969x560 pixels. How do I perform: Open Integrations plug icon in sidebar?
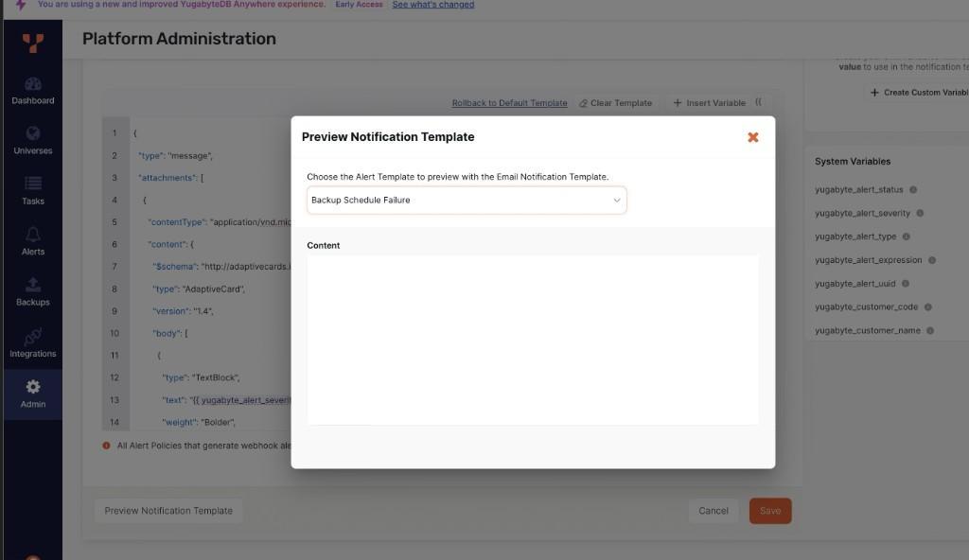[x=33, y=337]
